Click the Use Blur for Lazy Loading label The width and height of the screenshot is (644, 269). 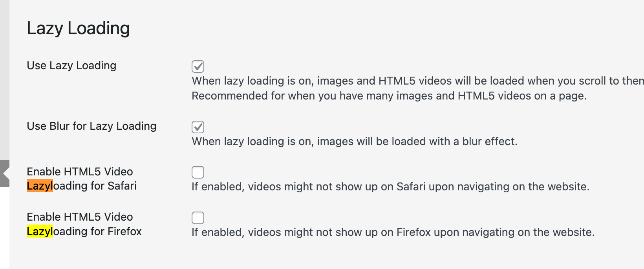click(x=91, y=126)
